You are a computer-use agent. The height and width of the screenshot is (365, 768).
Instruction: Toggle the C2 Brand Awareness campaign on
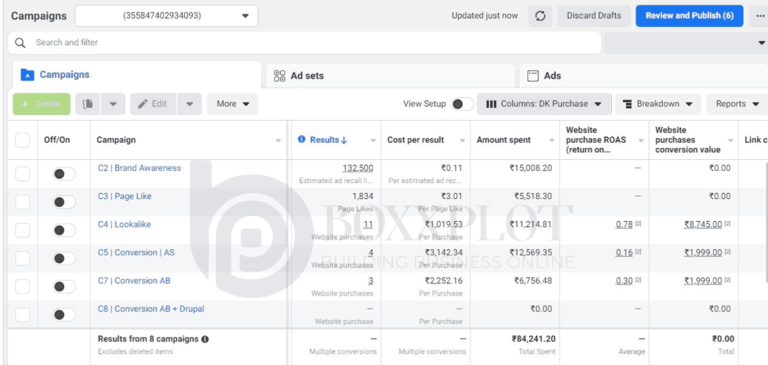coord(64,174)
